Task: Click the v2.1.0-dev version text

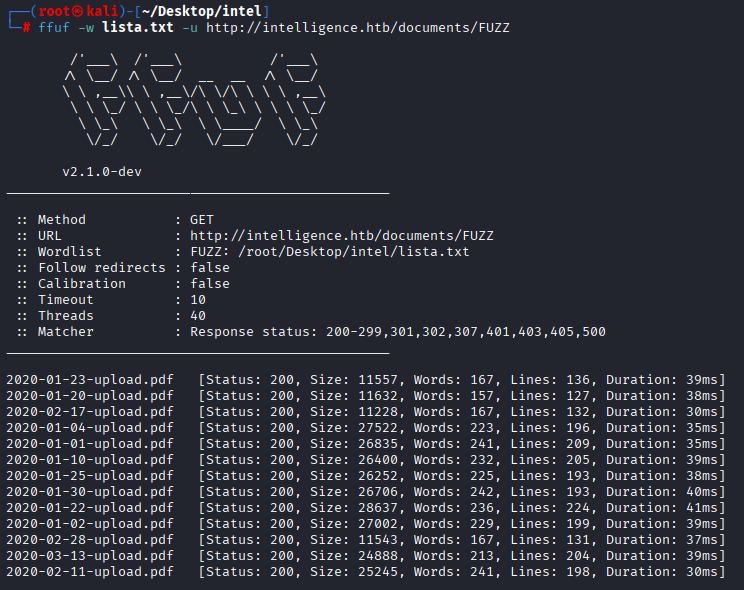Action: (x=102, y=171)
